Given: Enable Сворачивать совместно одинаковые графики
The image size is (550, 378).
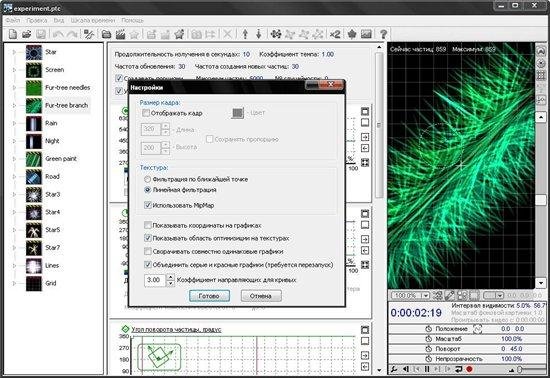Looking at the screenshot, I should 148,251.
